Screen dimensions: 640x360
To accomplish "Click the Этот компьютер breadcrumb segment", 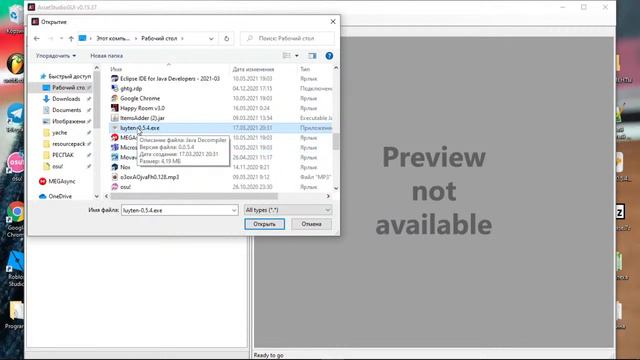I will pos(113,38).
